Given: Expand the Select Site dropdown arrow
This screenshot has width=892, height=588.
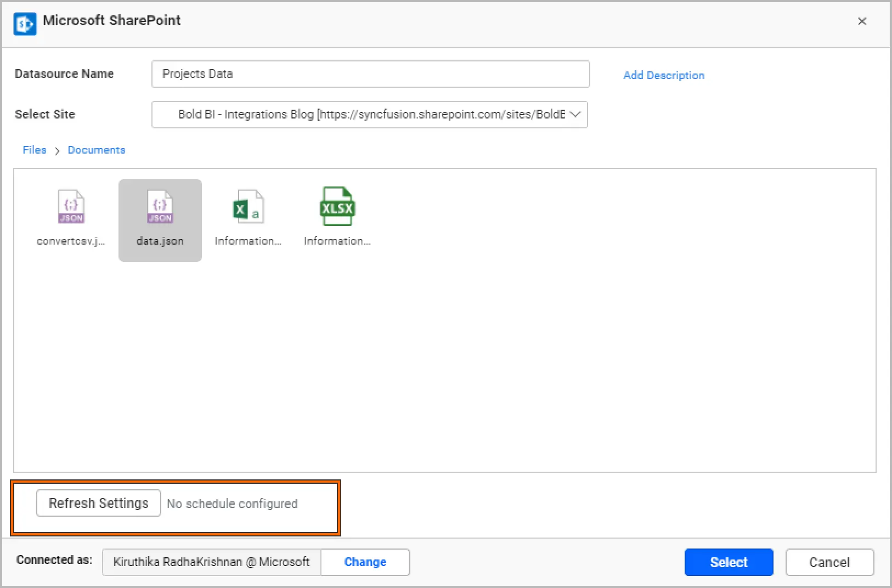Looking at the screenshot, I should tap(575, 115).
